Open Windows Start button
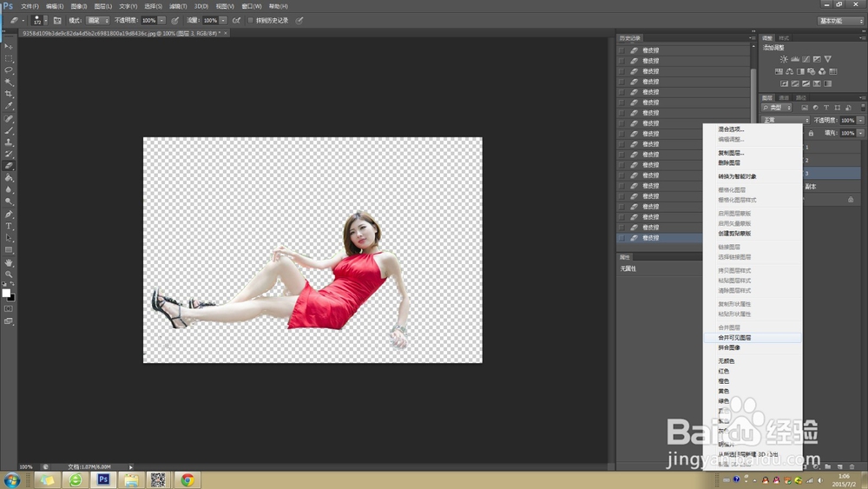The width and height of the screenshot is (868, 489). (x=12, y=479)
